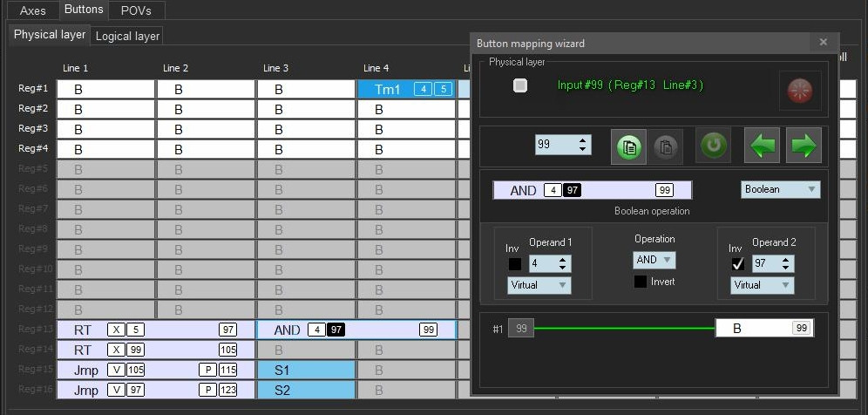Viewport: 868px width, 415px height.
Task: Select B cell in Reg#1 Line 1
Action: click(105, 90)
